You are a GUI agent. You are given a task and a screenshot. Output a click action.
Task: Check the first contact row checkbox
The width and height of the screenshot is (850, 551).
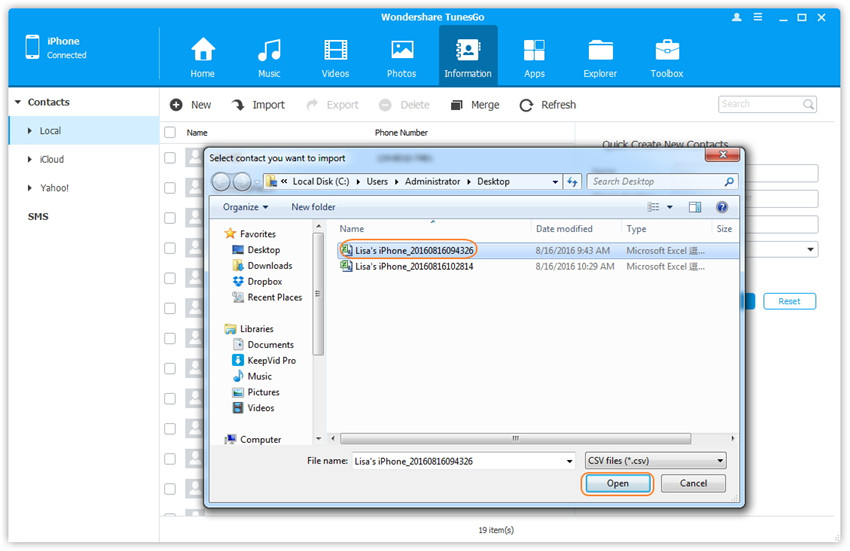[x=170, y=158]
